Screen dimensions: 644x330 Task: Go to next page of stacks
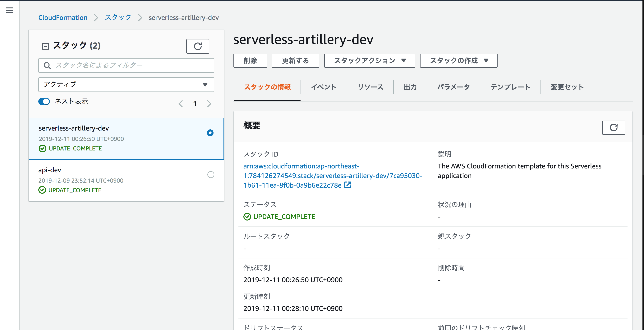point(209,104)
